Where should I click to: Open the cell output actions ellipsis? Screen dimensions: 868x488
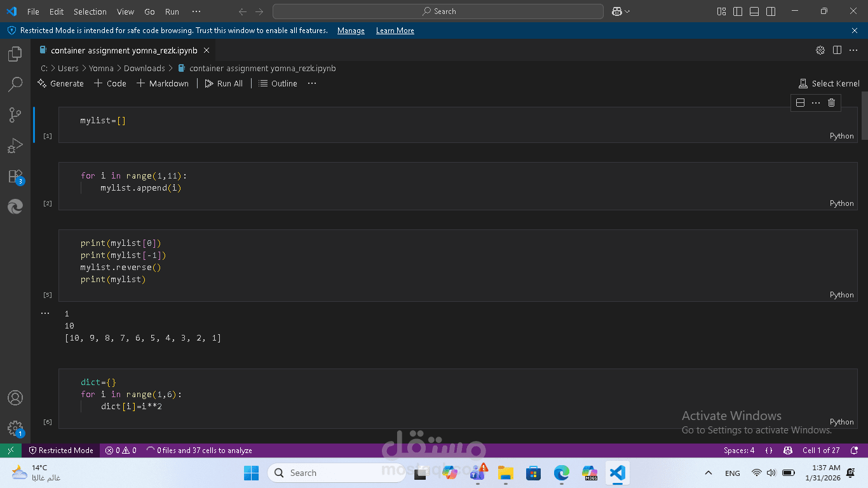coord(44,313)
